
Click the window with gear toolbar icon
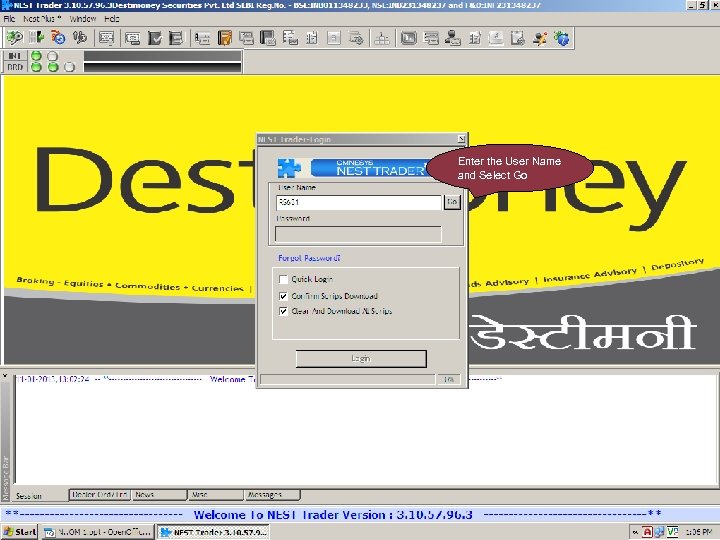pos(356,38)
